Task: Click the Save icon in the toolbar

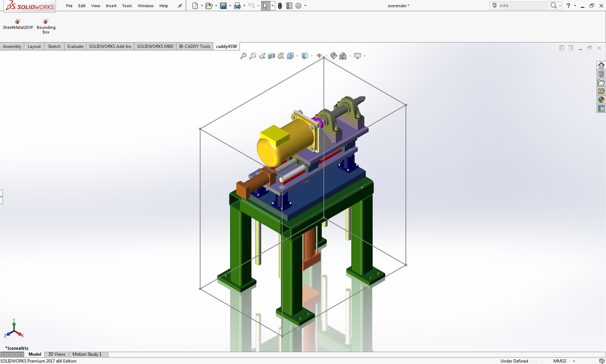Action: [x=223, y=6]
